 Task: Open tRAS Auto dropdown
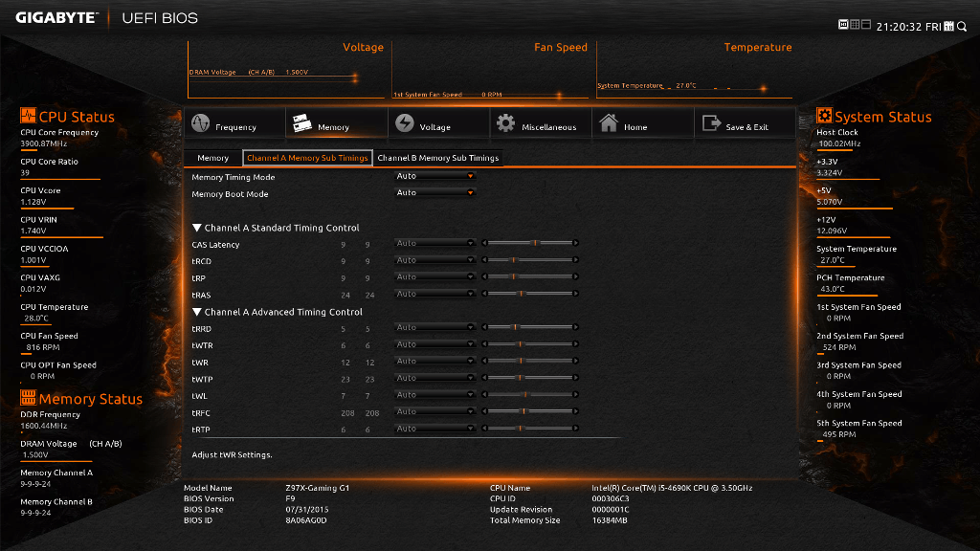435,294
